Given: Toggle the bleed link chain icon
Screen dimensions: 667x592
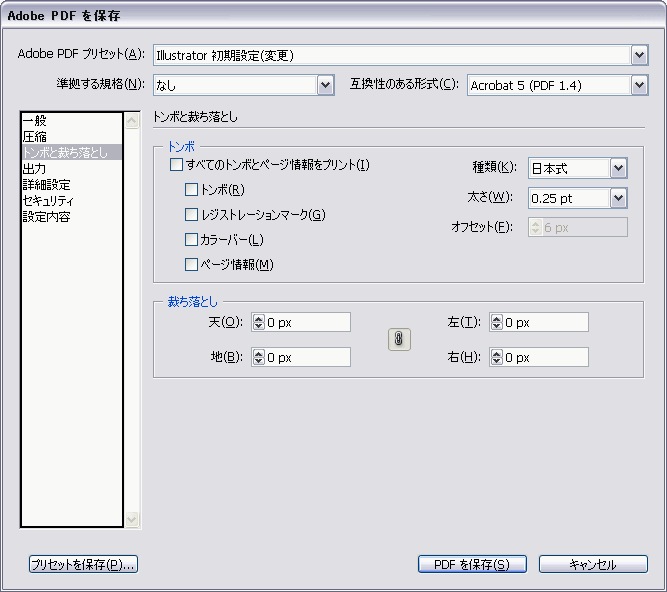Looking at the screenshot, I should pyautogui.click(x=399, y=339).
